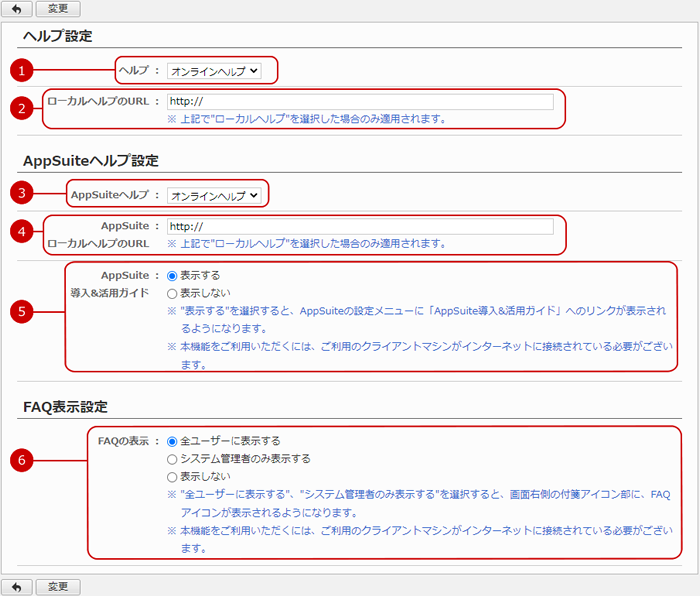Click the top 変更 button
The width and height of the screenshot is (700, 596).
tap(58, 8)
